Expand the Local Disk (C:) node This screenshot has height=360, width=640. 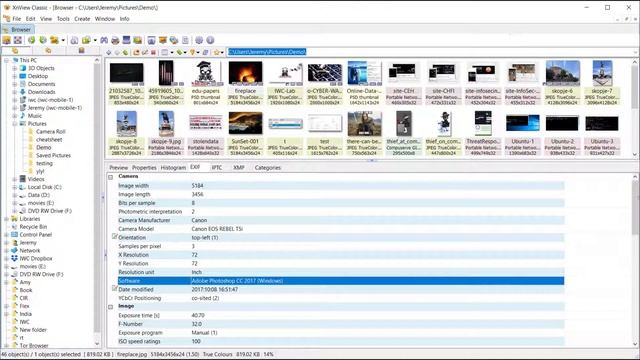click(15, 187)
